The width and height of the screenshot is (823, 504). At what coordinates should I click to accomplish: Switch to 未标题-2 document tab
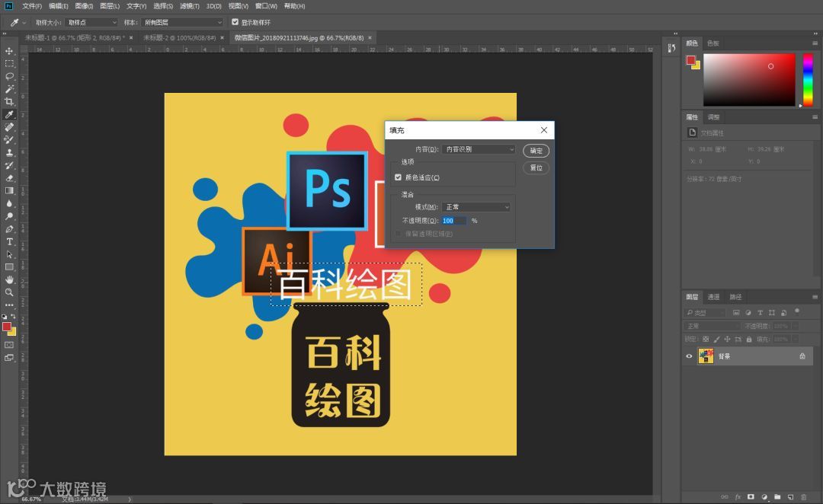point(180,38)
